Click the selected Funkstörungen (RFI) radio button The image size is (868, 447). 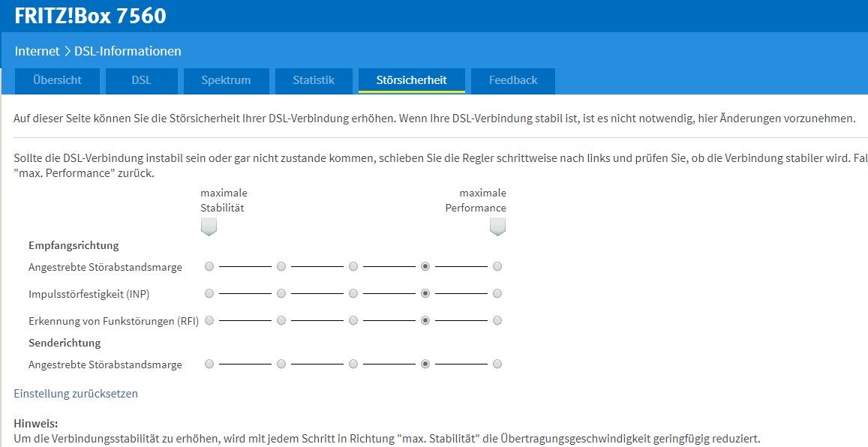click(x=425, y=320)
